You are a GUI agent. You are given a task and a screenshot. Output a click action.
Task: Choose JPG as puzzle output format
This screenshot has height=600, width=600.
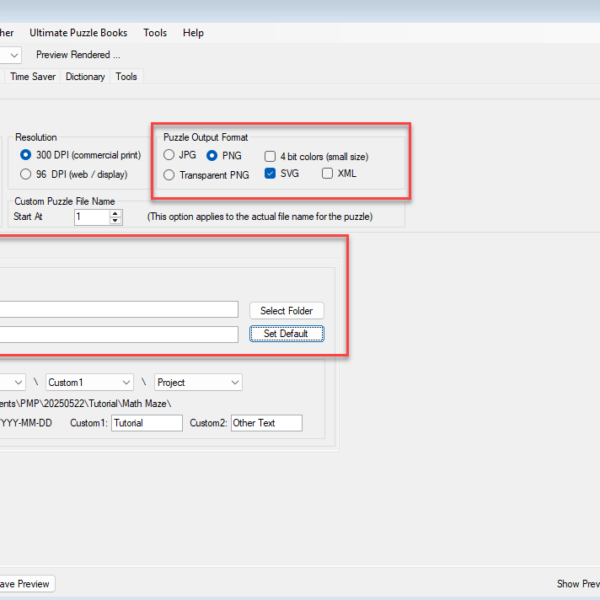168,156
